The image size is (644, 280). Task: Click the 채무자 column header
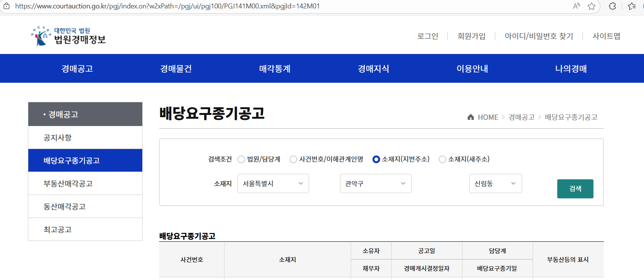click(x=371, y=269)
